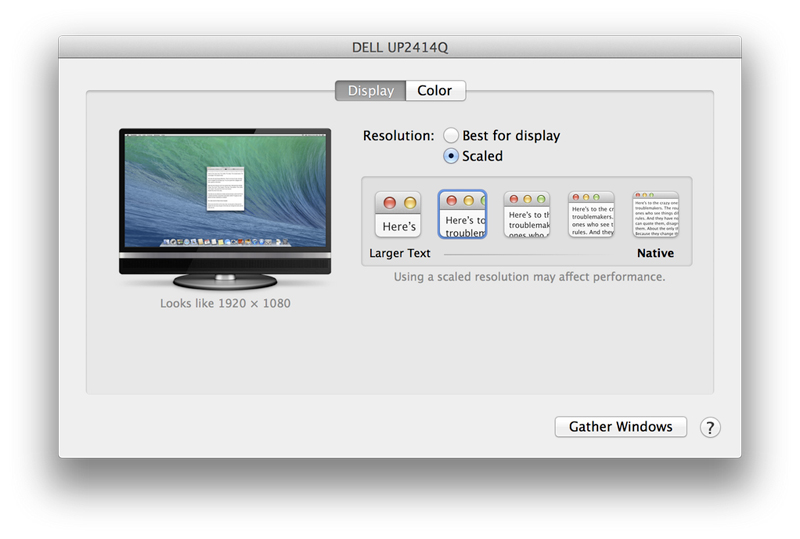Click the monitor preview image
Image resolution: width=800 pixels, height=539 pixels.
click(225, 209)
